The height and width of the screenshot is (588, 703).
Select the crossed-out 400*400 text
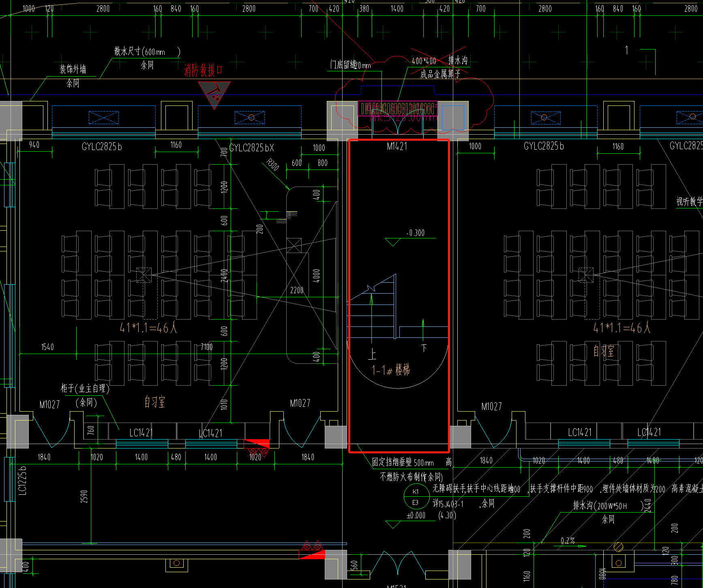pyautogui.click(x=424, y=61)
